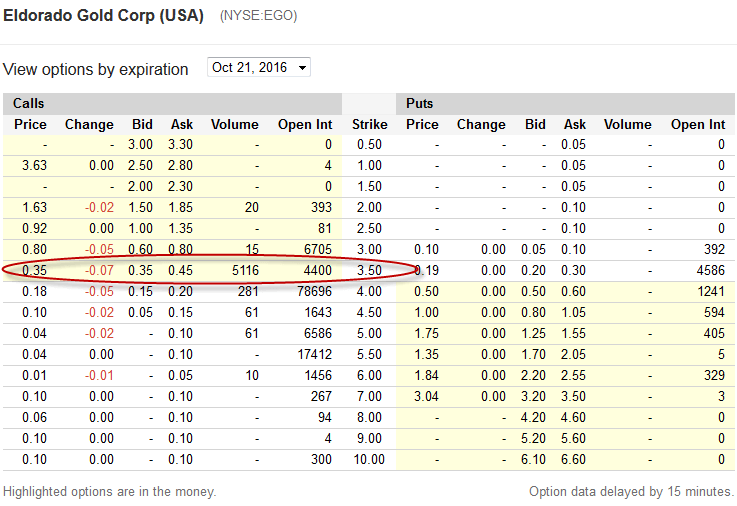The height and width of the screenshot is (506, 737).
Task: Click the put open interest 4586
Action: pos(711,271)
